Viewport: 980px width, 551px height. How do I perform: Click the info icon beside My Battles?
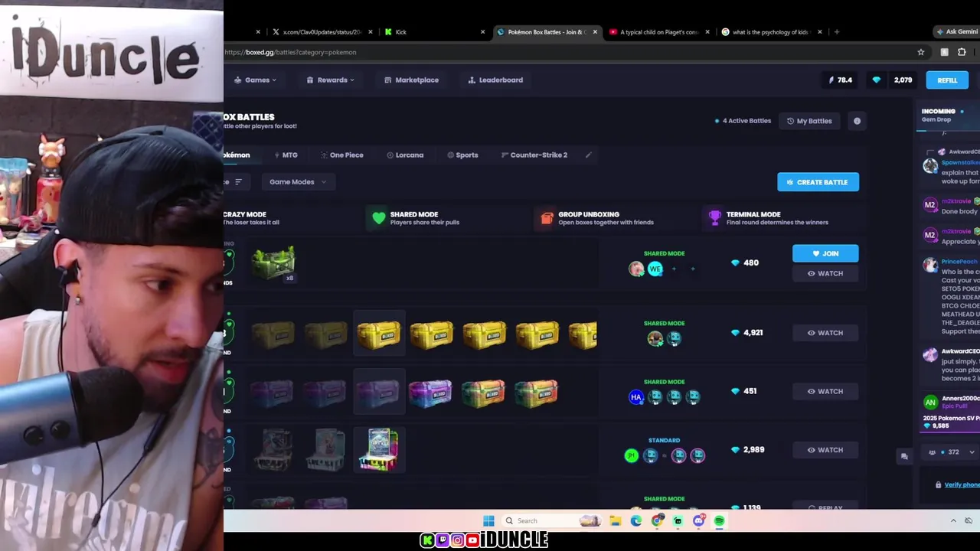[x=857, y=121]
